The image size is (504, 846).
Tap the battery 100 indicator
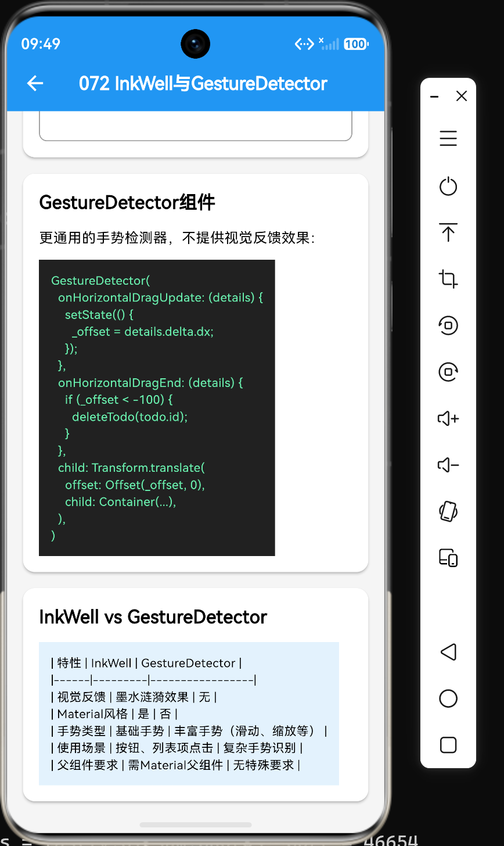(356, 44)
